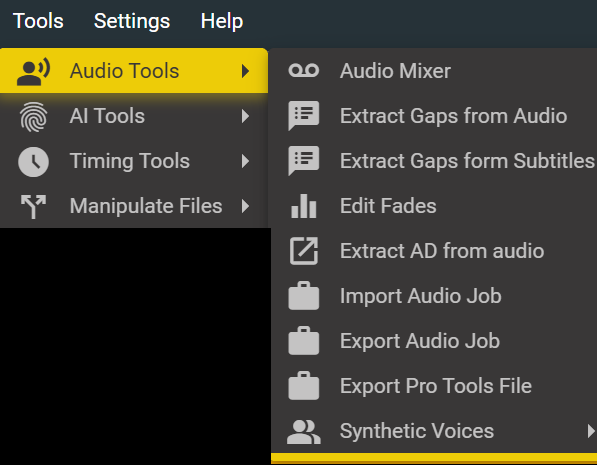The width and height of the screenshot is (597, 465).
Task: Click the Manipulate Files split-arrow icon
Action: click(x=34, y=206)
